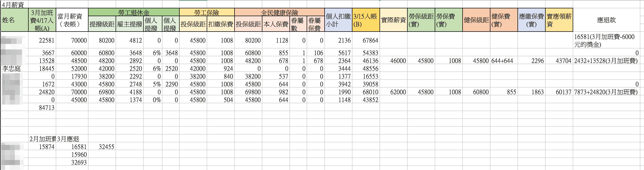Click the 644+644 health fee cell
This screenshot has width=644, height=170.
click(x=504, y=61)
